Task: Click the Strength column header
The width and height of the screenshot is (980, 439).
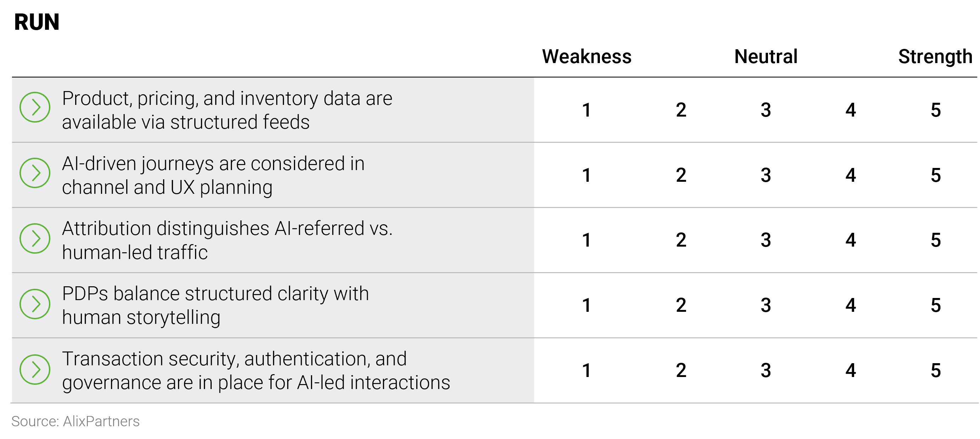Action: click(935, 57)
